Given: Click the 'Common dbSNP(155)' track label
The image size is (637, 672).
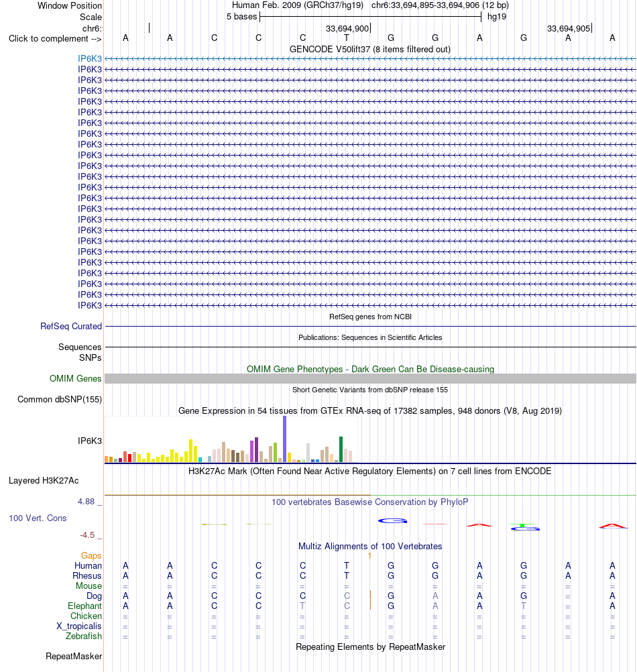Looking at the screenshot, I should point(60,400).
